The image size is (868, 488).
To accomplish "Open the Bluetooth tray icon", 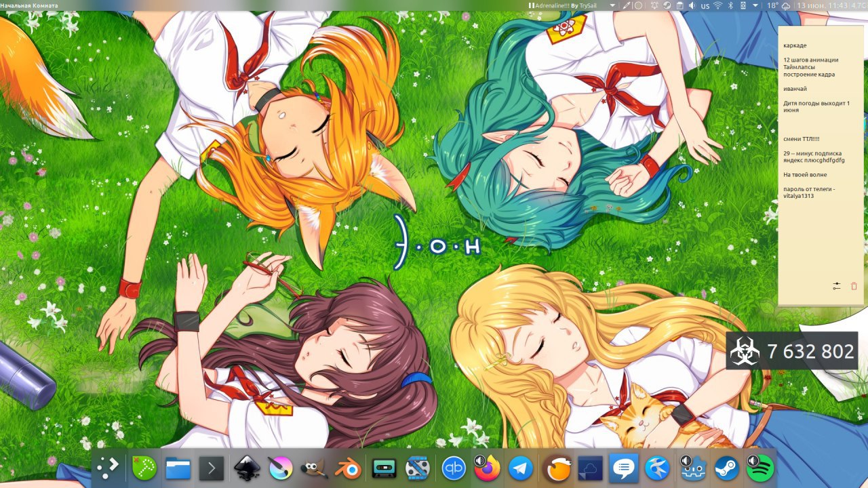I will tap(731, 5).
